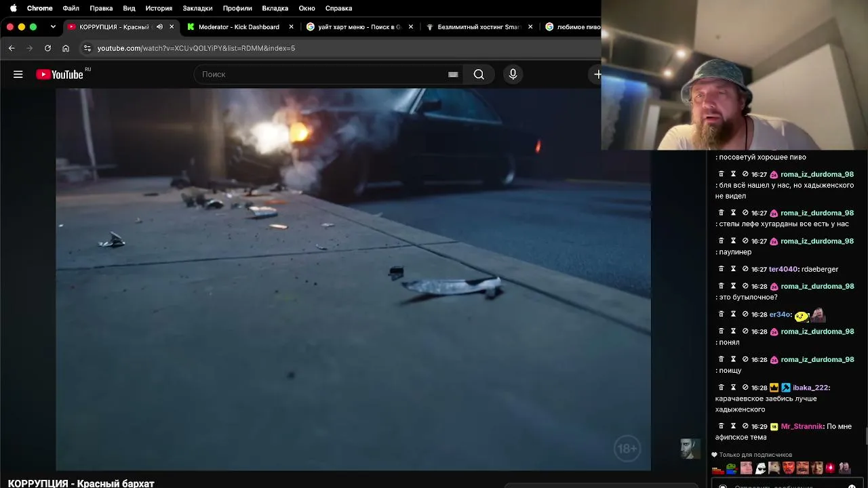This screenshot has height=488, width=868.
Task: Click the YouTube search magnifier button
Action: (479, 75)
